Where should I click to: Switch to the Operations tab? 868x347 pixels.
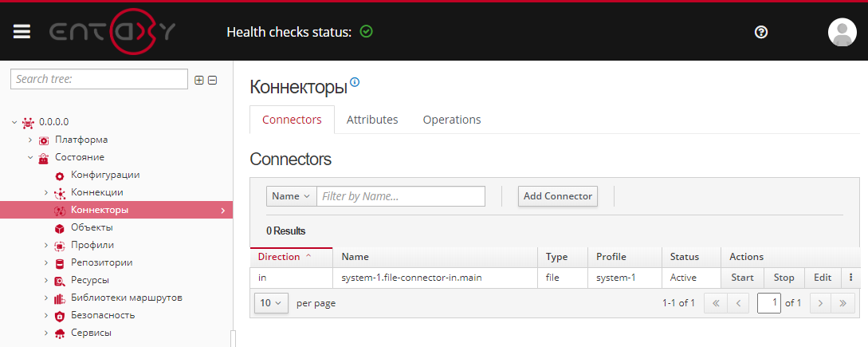click(452, 120)
